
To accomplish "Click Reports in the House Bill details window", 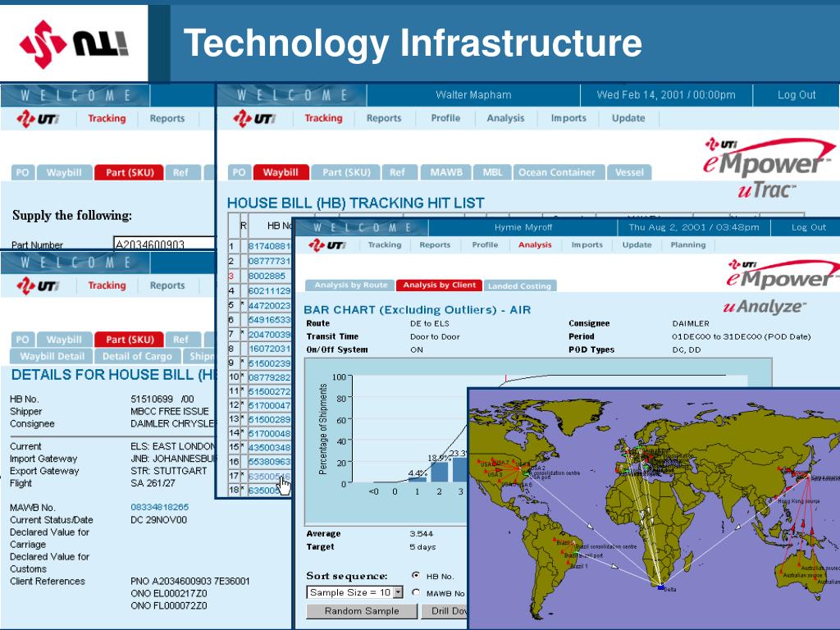I will click(167, 285).
